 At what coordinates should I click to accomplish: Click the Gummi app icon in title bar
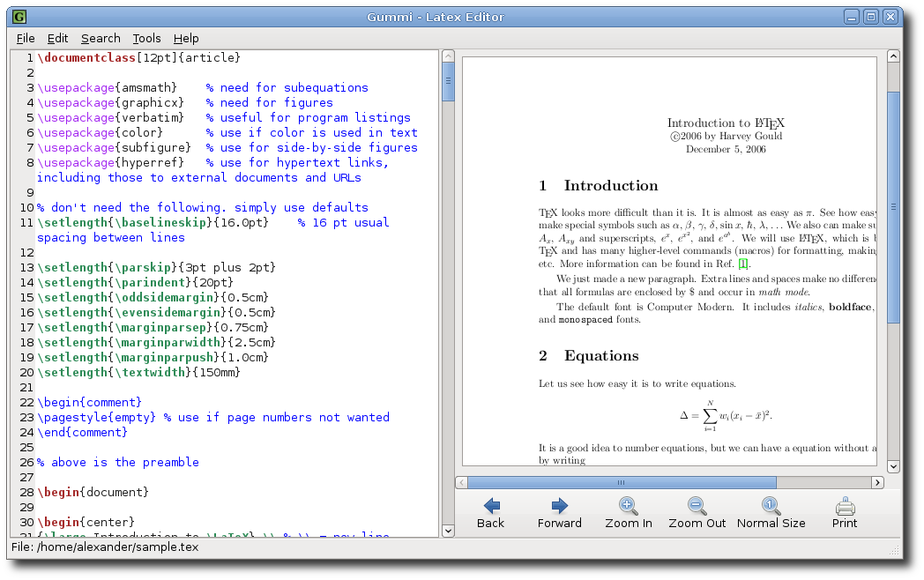click(x=19, y=17)
